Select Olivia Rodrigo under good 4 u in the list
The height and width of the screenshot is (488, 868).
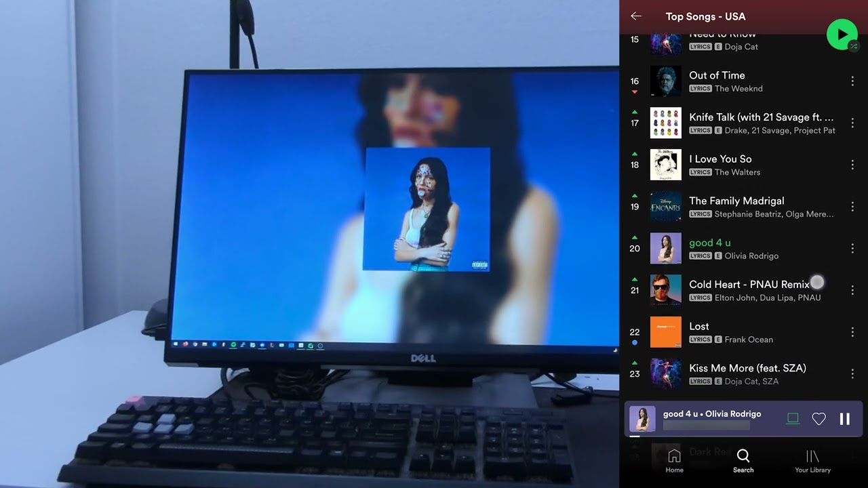pyautogui.click(x=751, y=256)
